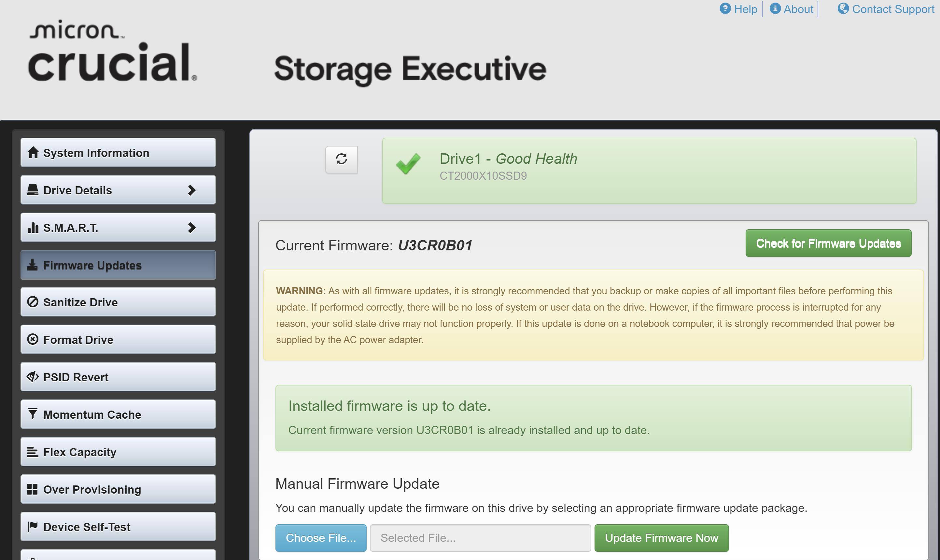
Task: Click the Flex Capacity lines icon
Action: 33,452
